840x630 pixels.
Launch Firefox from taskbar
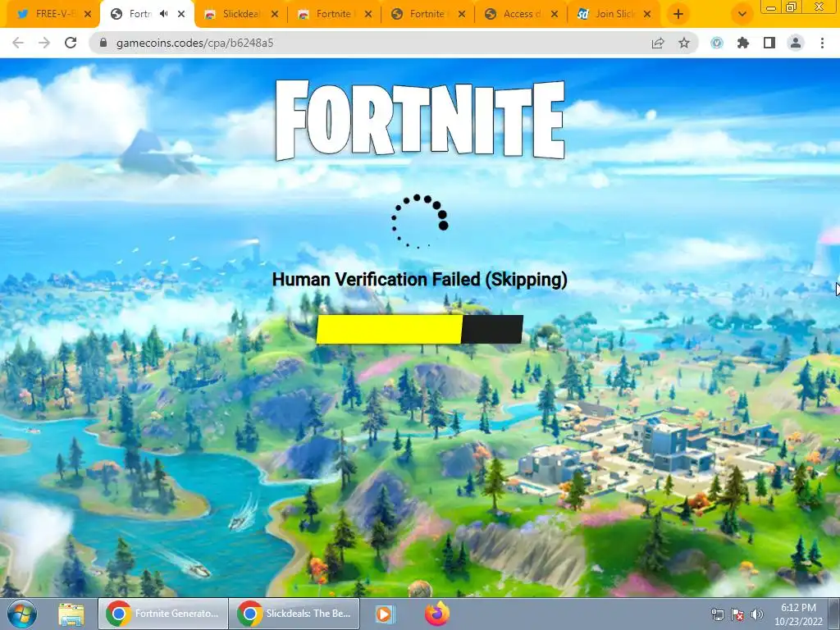click(x=437, y=614)
